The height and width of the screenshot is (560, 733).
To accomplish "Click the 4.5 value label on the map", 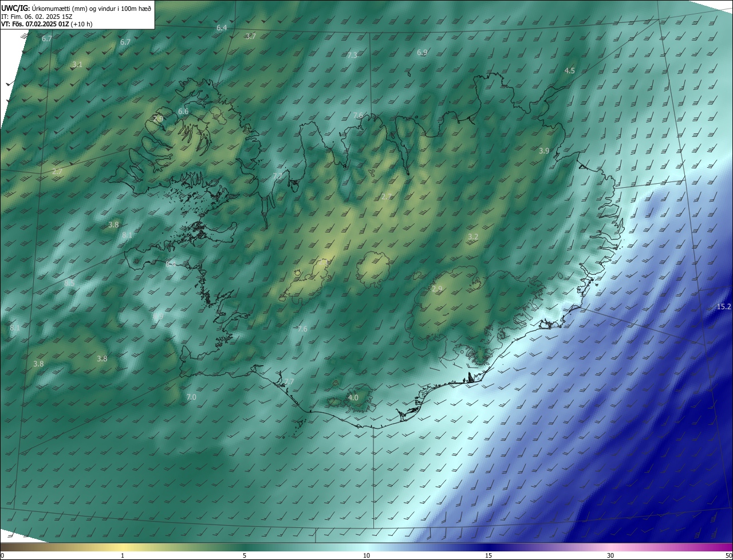I will coord(570,71).
